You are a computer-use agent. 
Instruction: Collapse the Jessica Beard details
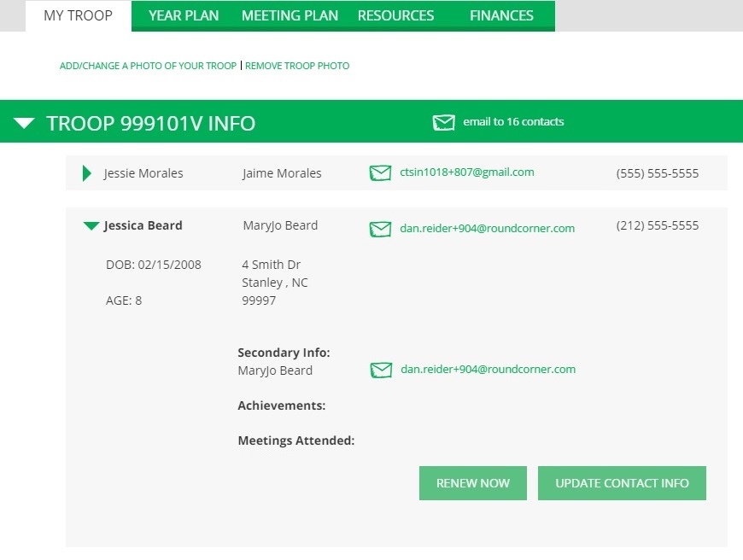pos(91,226)
